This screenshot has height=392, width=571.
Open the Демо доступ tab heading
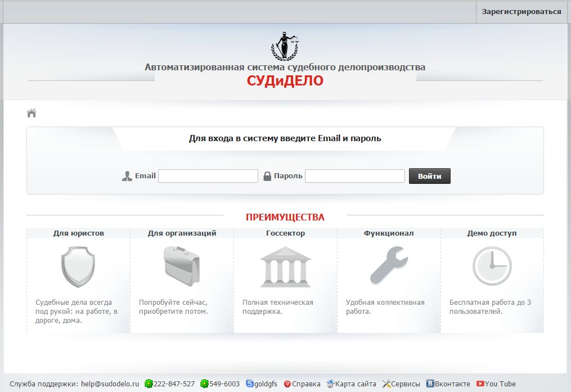(x=492, y=233)
